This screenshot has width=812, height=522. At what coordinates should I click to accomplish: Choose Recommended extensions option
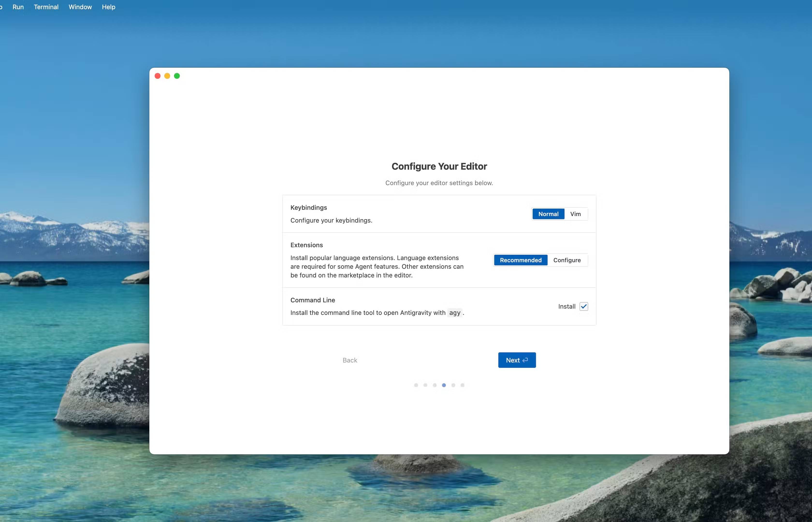click(x=520, y=260)
